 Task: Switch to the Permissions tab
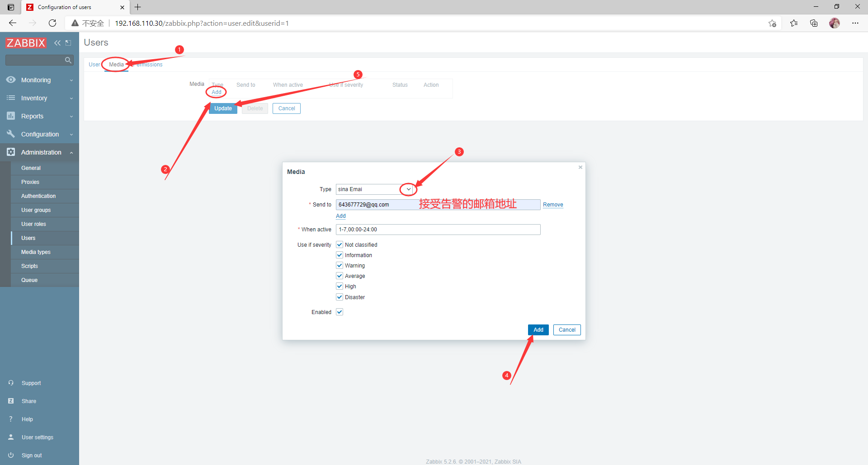(147, 65)
